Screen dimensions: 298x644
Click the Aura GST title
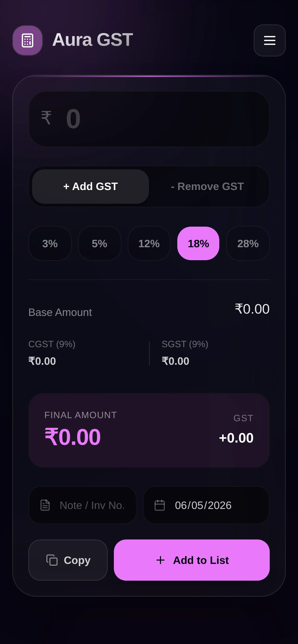coord(93,40)
